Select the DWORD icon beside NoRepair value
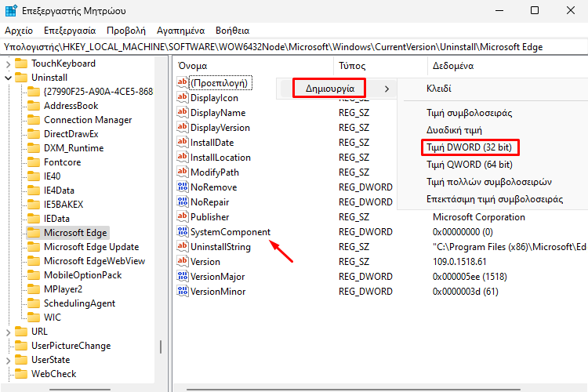 pyautogui.click(x=182, y=201)
